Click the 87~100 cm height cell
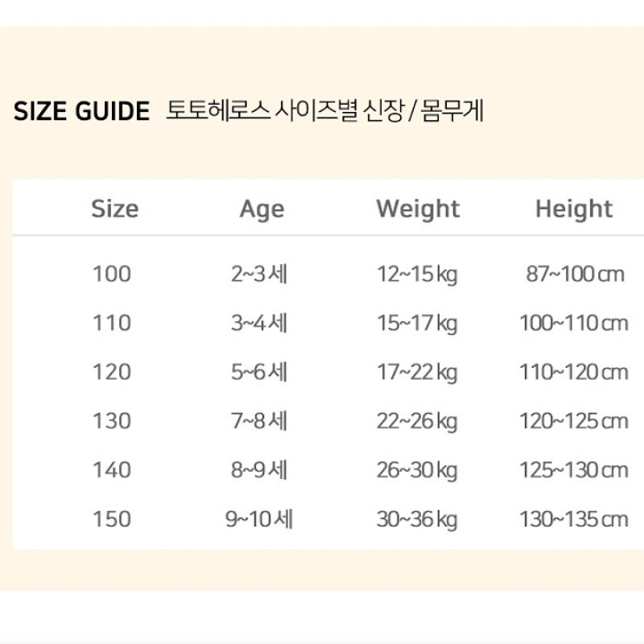The image size is (644, 644). tap(575, 275)
